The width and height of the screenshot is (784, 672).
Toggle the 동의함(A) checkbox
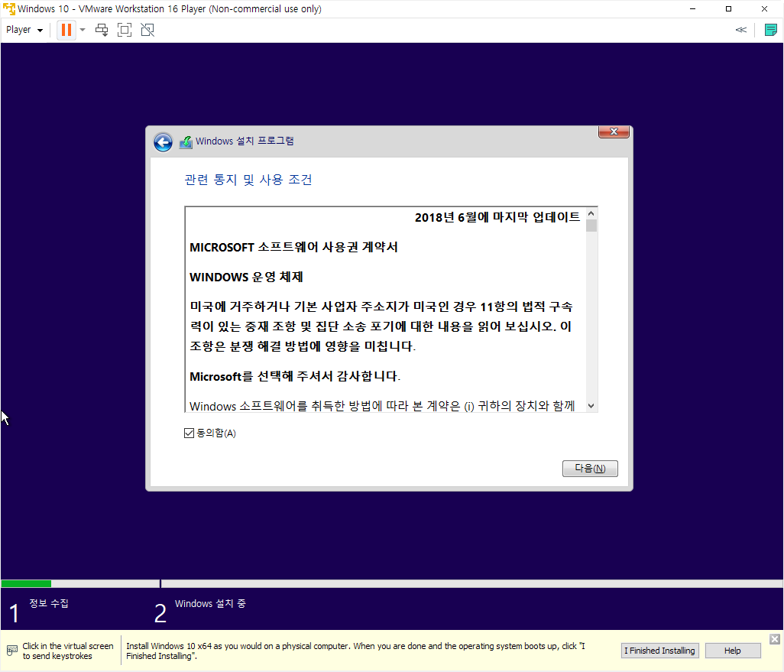189,433
